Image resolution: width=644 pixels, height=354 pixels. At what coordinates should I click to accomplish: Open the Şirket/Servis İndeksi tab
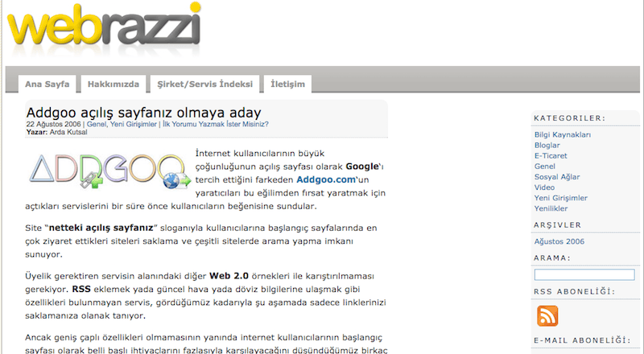[x=205, y=84]
